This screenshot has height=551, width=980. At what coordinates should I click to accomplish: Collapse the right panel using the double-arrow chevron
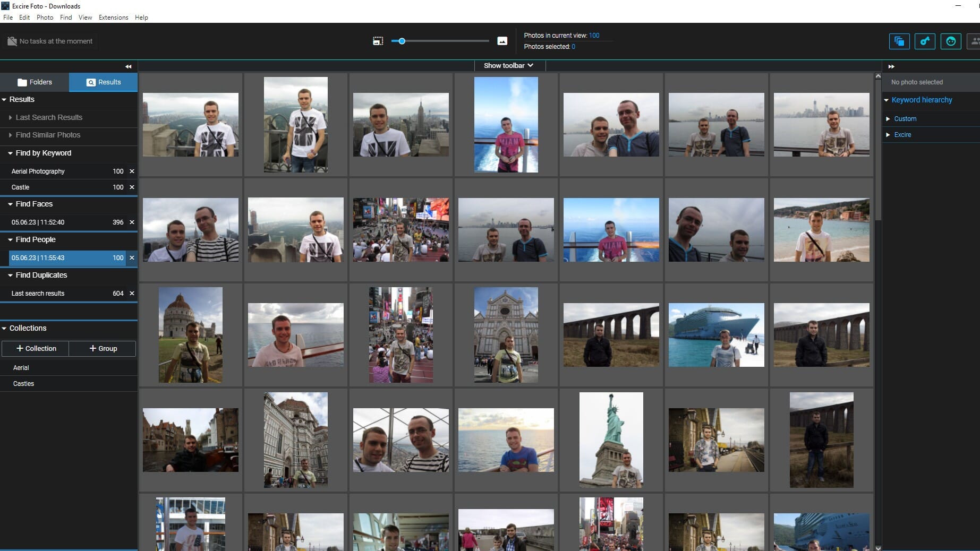click(x=892, y=66)
